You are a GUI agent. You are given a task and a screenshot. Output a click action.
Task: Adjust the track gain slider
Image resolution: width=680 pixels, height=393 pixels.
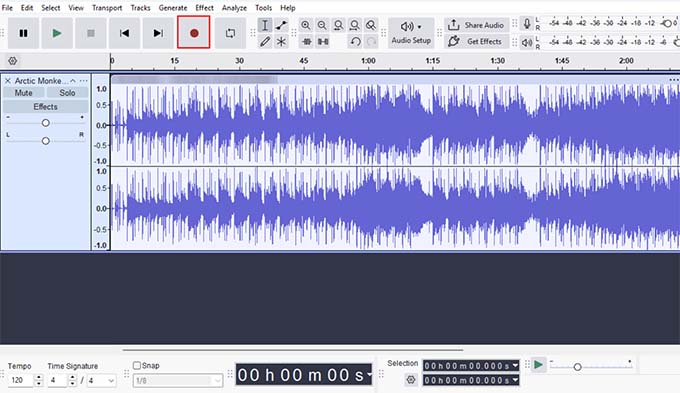(x=46, y=123)
